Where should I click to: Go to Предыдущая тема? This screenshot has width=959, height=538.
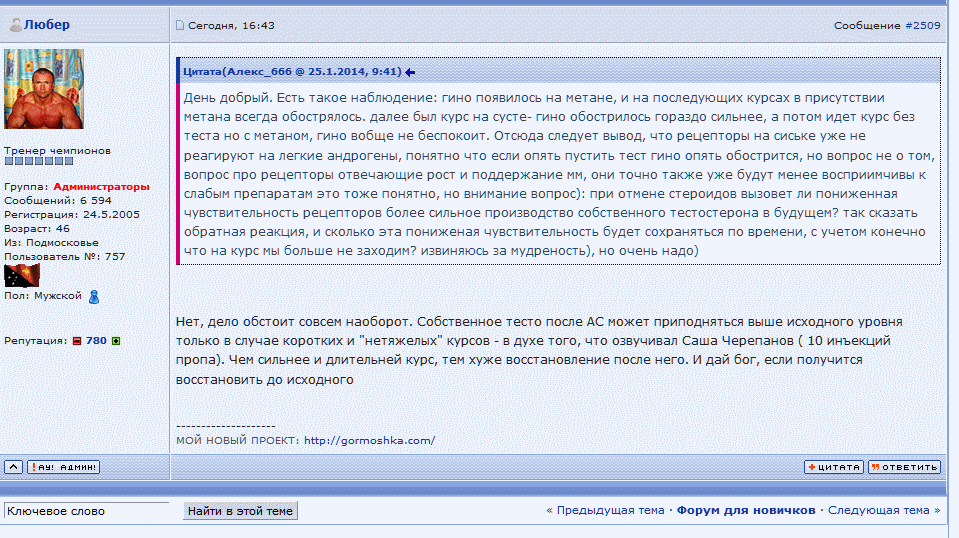(x=610, y=510)
